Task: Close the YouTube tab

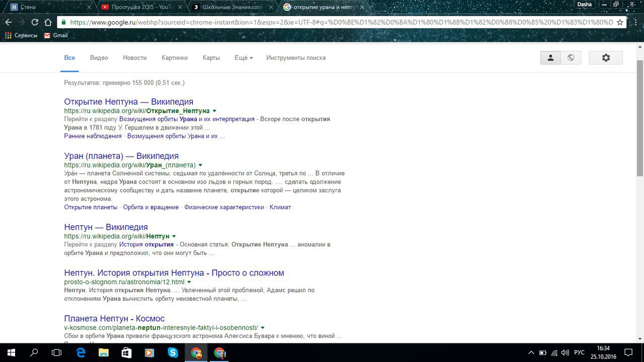Action: [x=180, y=7]
